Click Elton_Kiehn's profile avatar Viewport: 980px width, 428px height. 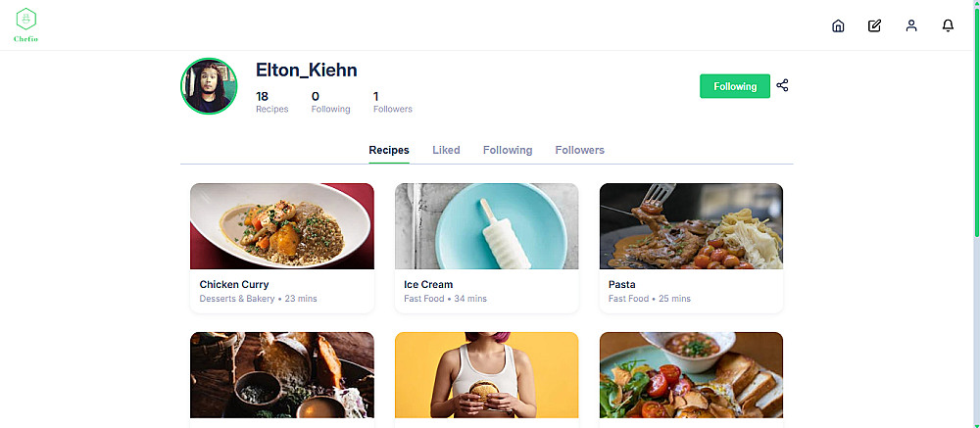click(x=209, y=86)
